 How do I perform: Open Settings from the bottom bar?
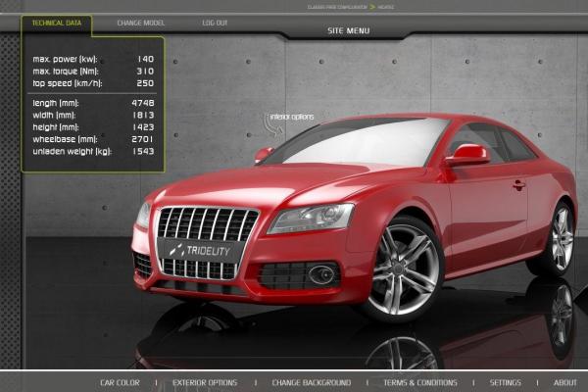[505, 382]
